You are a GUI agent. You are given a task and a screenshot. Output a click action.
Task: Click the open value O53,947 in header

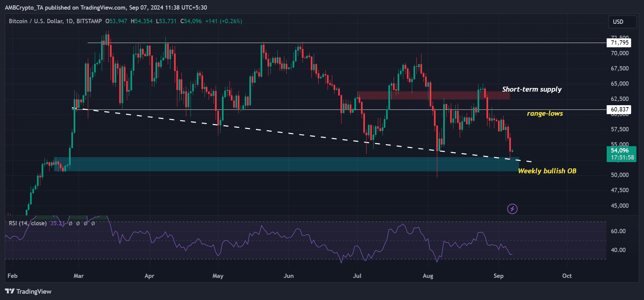[x=116, y=21]
